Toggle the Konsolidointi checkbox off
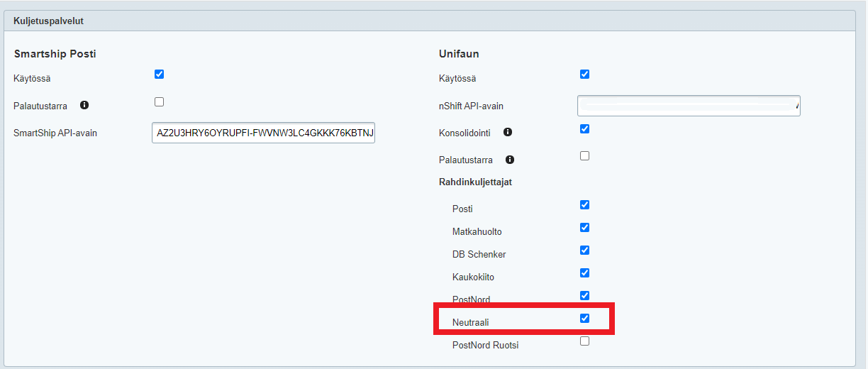The width and height of the screenshot is (868, 369). [584, 129]
